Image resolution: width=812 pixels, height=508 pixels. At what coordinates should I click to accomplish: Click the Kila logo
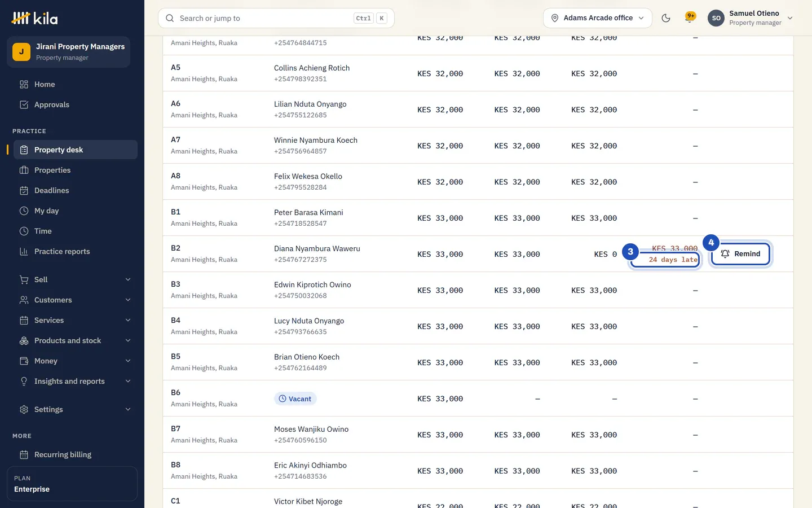pos(34,18)
